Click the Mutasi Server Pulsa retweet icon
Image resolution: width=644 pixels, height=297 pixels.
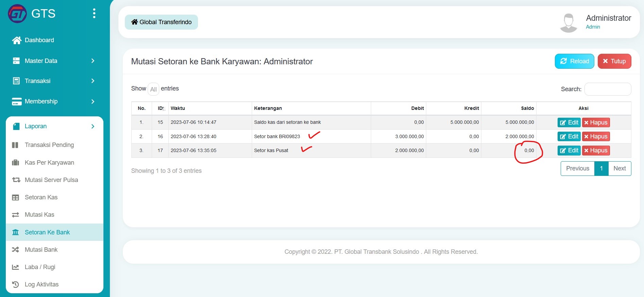click(x=16, y=180)
